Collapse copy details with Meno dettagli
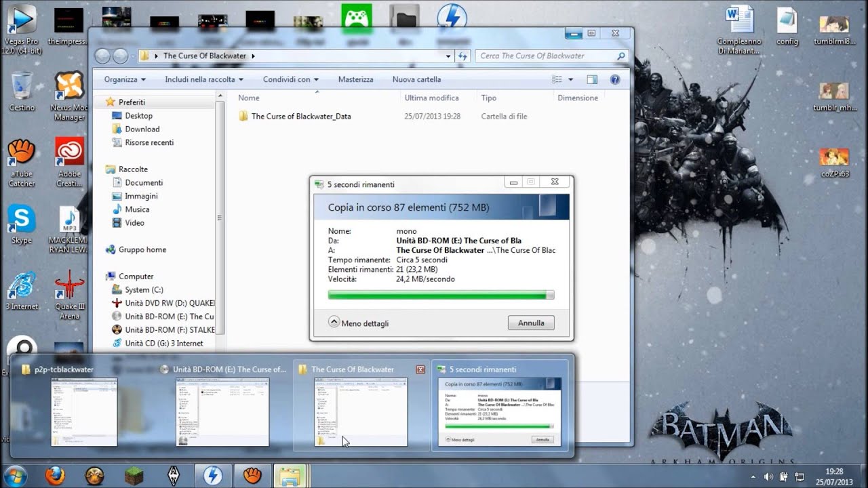 (x=359, y=323)
